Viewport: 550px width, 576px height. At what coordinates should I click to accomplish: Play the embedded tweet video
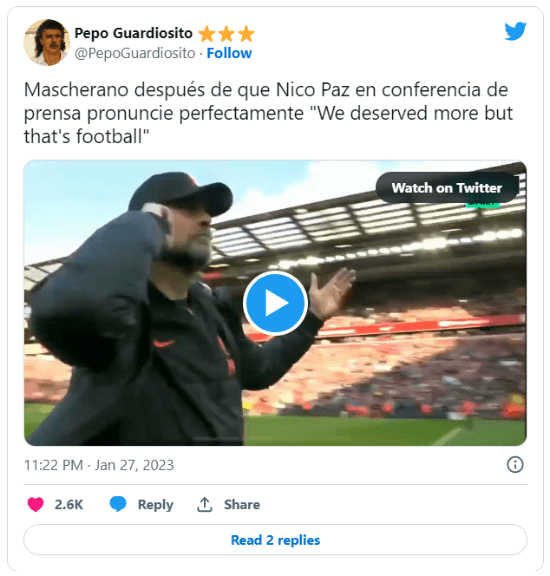(x=275, y=303)
